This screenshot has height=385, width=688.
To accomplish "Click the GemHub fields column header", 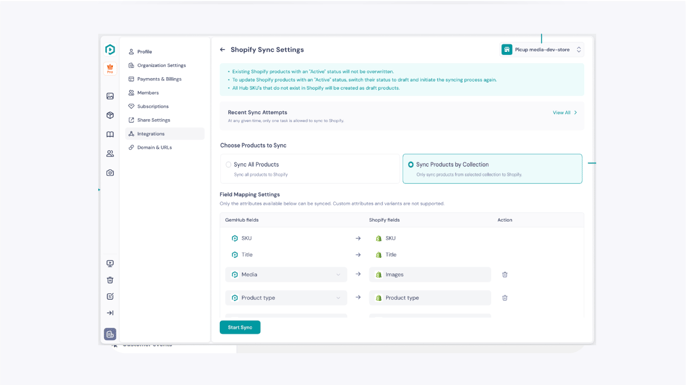I will click(x=242, y=220).
